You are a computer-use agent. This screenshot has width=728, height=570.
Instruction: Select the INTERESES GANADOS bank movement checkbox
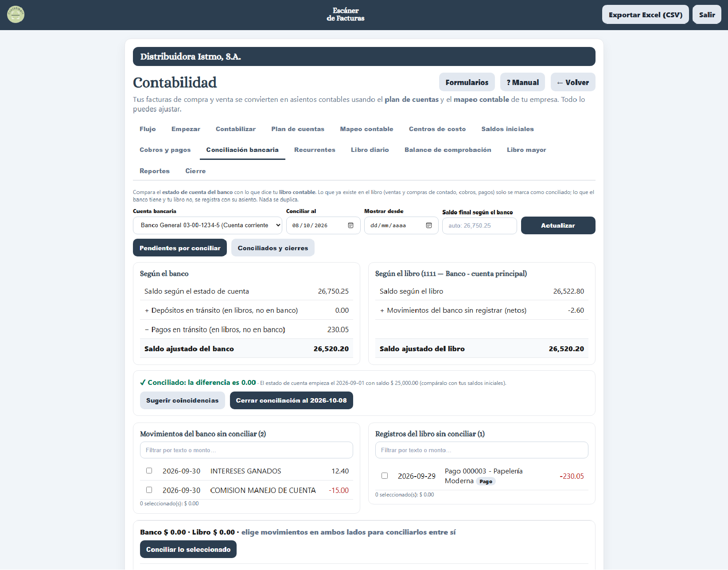[149, 471]
